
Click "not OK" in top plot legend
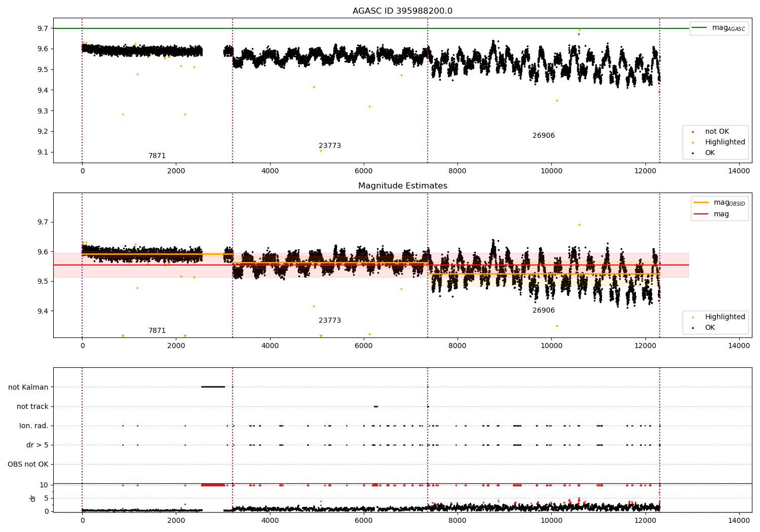point(717,132)
